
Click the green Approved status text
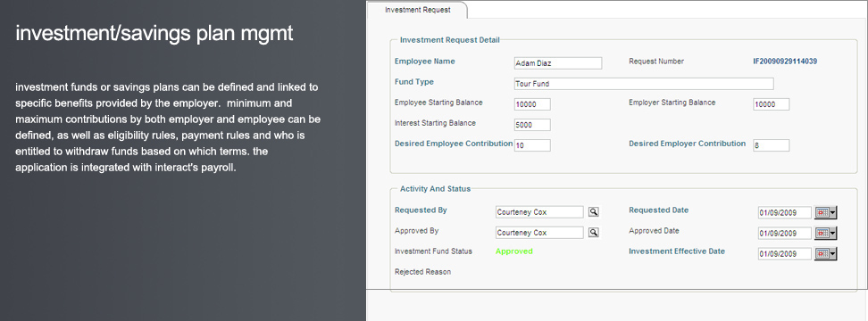point(514,251)
